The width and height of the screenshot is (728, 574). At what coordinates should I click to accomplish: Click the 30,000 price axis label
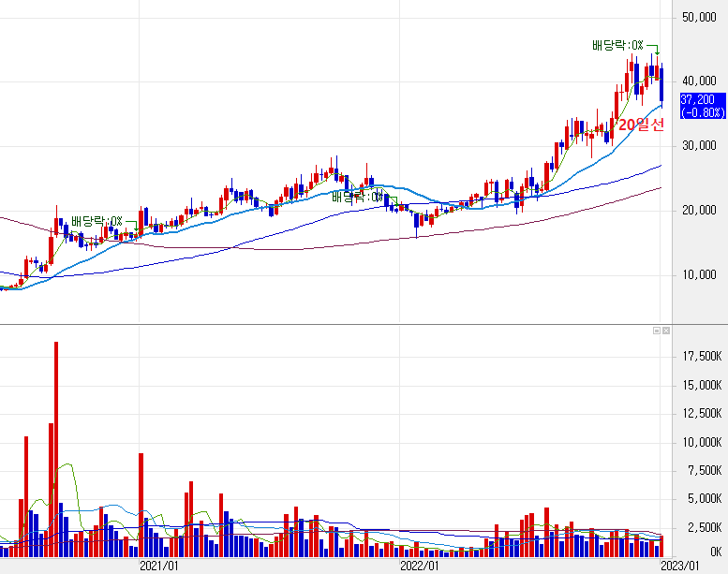[699, 146]
